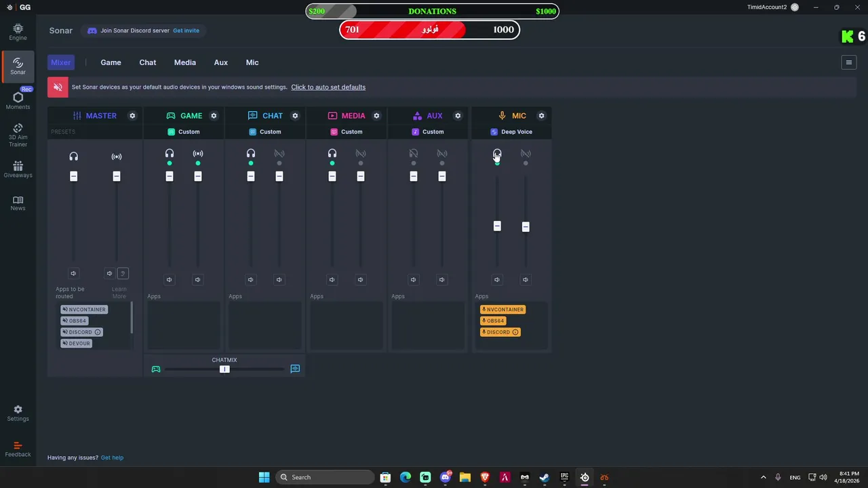Switch to the Chat tab
868x488 pixels.
pyautogui.click(x=148, y=62)
